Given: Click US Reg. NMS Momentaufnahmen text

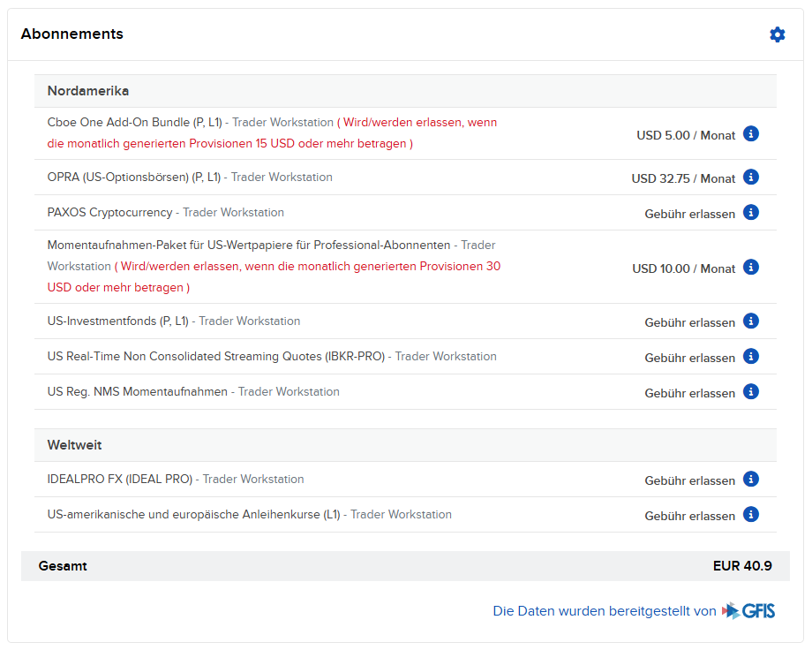Looking at the screenshot, I should 137,392.
